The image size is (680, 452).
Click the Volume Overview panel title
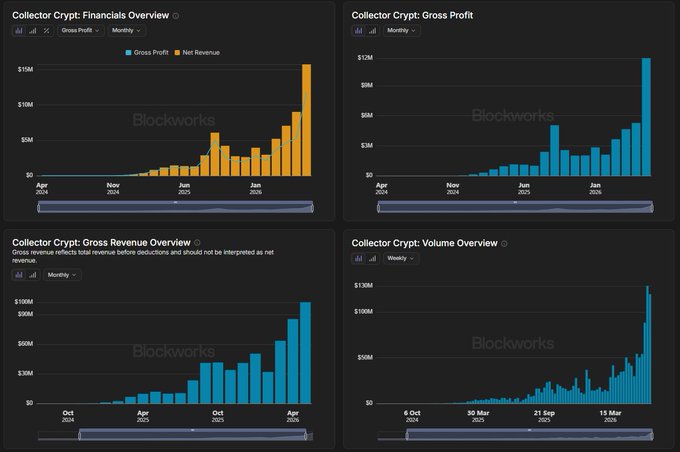425,243
